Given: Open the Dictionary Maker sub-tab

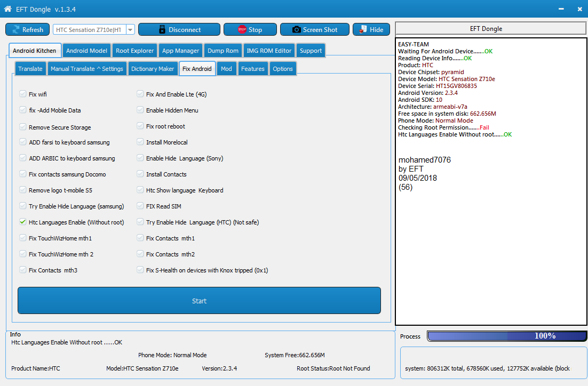Looking at the screenshot, I should pyautogui.click(x=153, y=69).
